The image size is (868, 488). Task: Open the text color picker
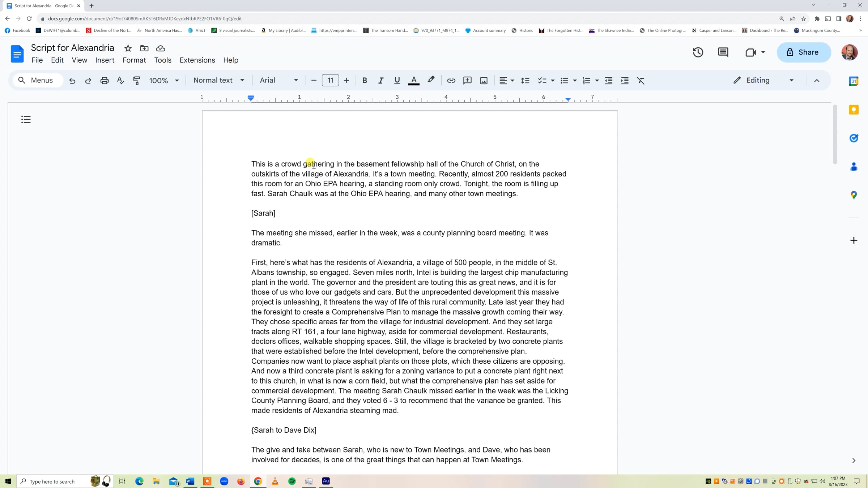pyautogui.click(x=413, y=80)
